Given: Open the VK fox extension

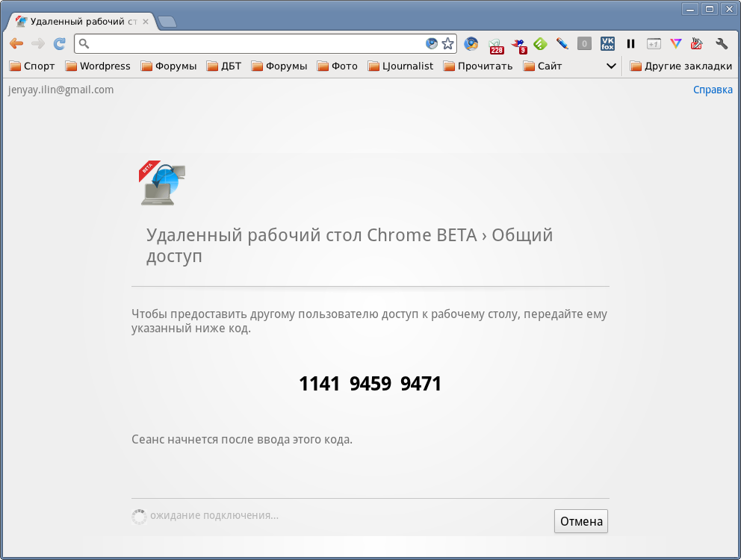Looking at the screenshot, I should point(607,44).
